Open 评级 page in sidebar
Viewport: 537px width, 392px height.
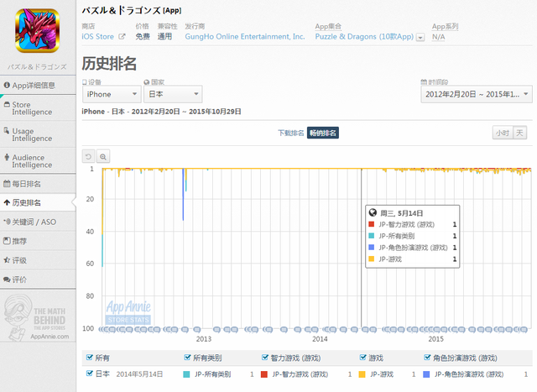pyautogui.click(x=38, y=260)
